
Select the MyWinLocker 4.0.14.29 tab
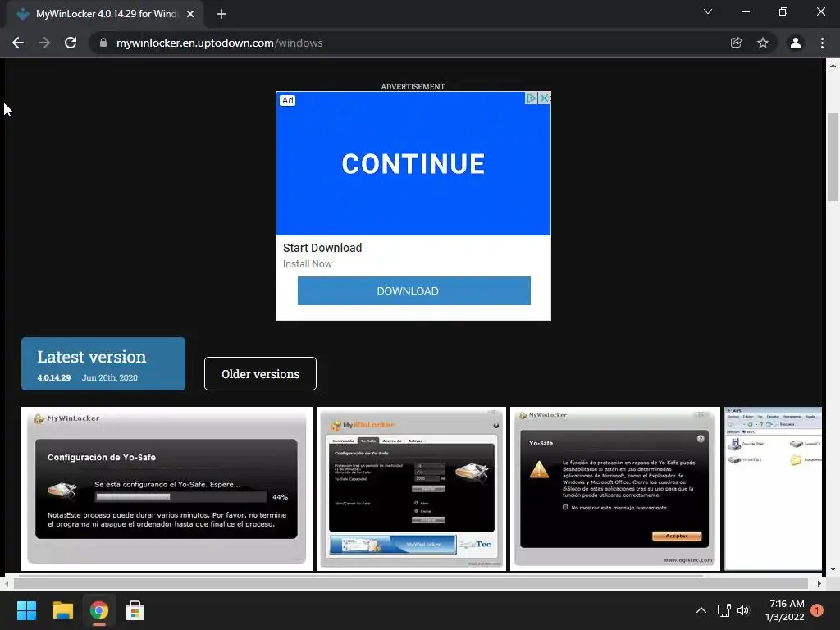pyautogui.click(x=106, y=14)
